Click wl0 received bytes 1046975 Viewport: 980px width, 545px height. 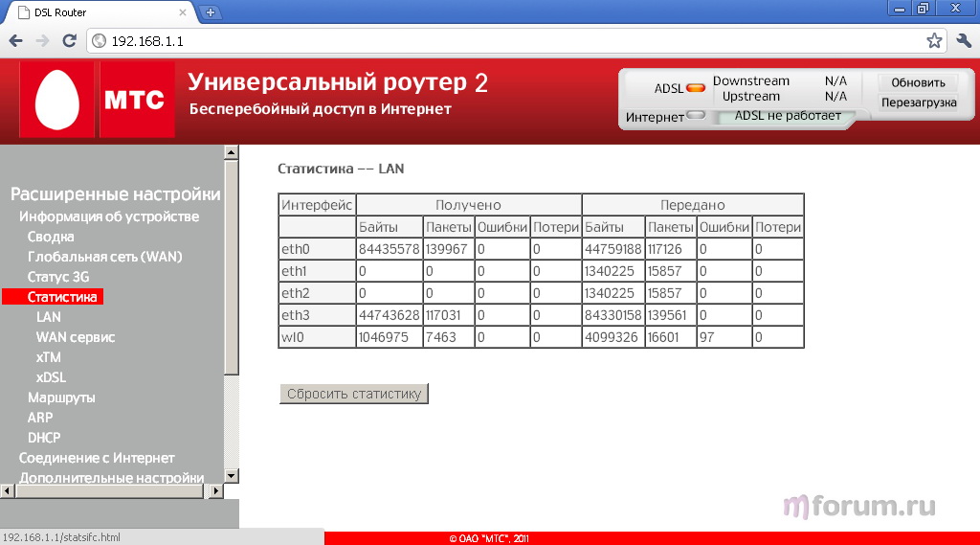click(x=383, y=337)
